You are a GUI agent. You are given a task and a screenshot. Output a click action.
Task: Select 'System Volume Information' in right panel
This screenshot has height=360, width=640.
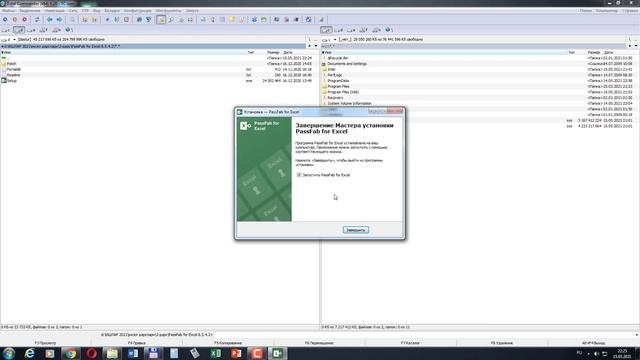click(349, 104)
